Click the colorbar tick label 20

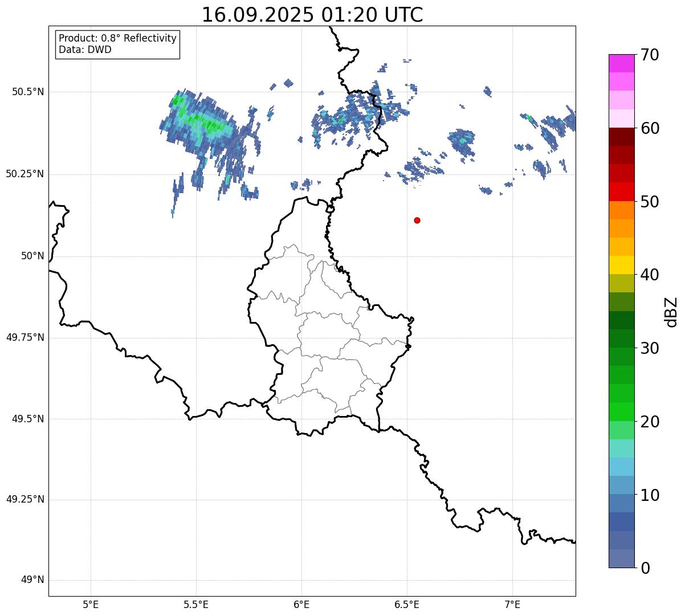650,422
